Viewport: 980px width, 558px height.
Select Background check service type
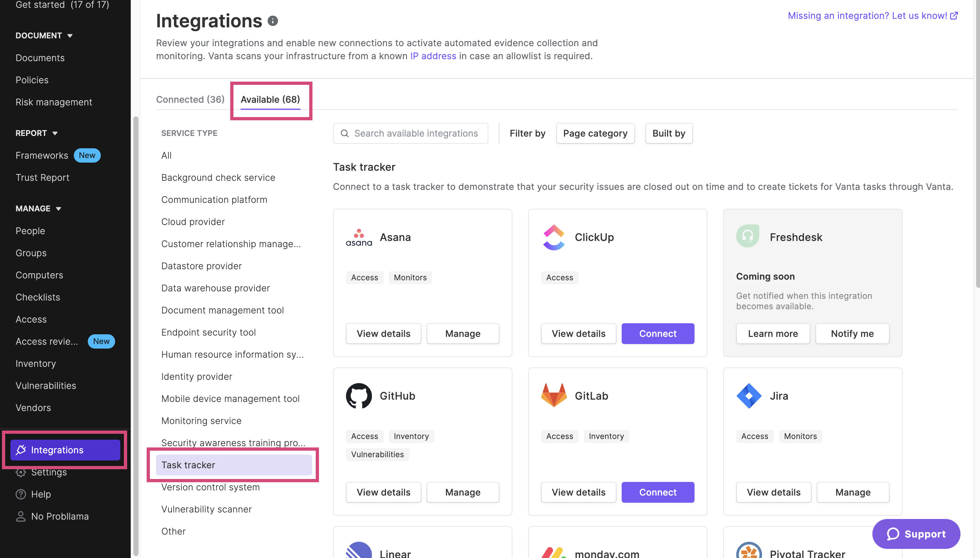pyautogui.click(x=218, y=178)
